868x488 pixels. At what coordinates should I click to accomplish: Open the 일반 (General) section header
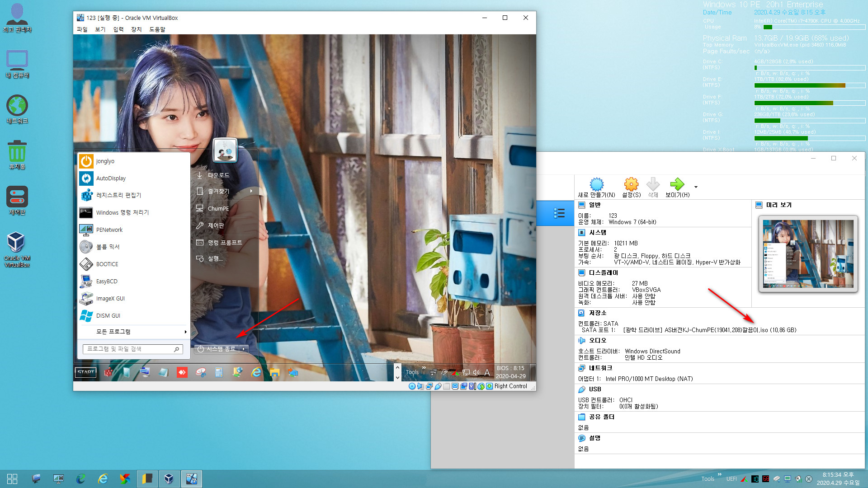(x=594, y=205)
